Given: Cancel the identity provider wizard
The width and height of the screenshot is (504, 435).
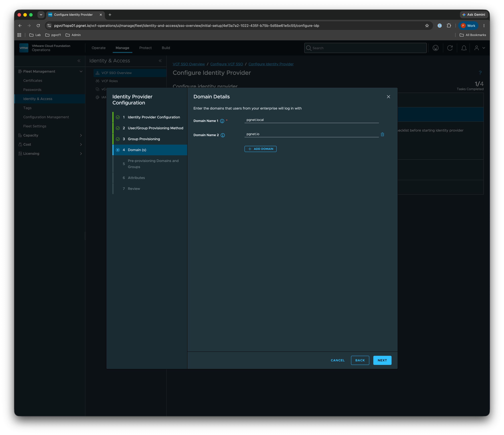Looking at the screenshot, I should coord(338,360).
